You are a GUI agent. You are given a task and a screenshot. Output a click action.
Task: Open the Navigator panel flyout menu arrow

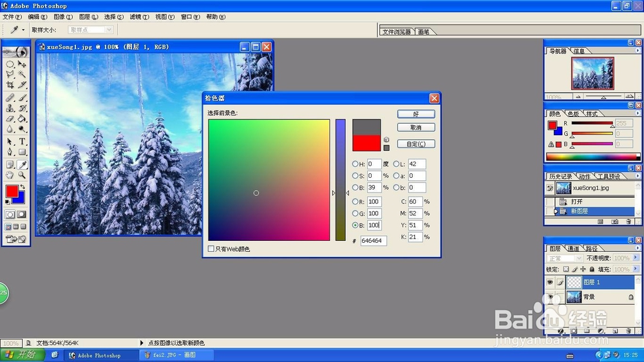(x=638, y=50)
